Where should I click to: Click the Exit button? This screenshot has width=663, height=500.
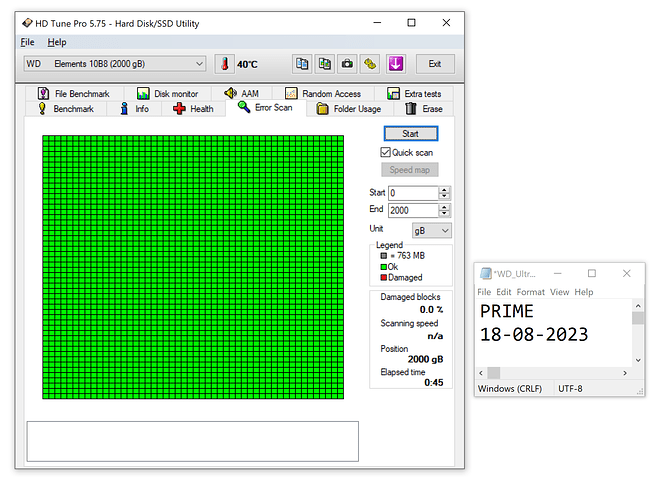pyautogui.click(x=435, y=64)
